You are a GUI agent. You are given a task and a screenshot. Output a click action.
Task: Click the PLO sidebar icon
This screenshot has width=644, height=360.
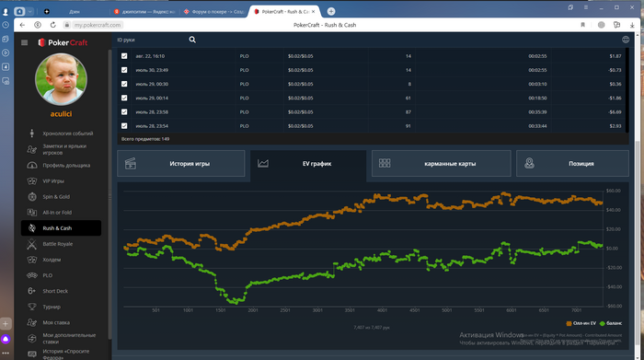point(32,275)
